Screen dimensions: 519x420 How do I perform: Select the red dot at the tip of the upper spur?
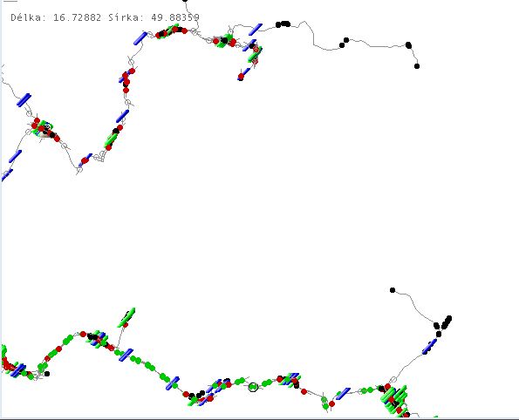pos(241,77)
